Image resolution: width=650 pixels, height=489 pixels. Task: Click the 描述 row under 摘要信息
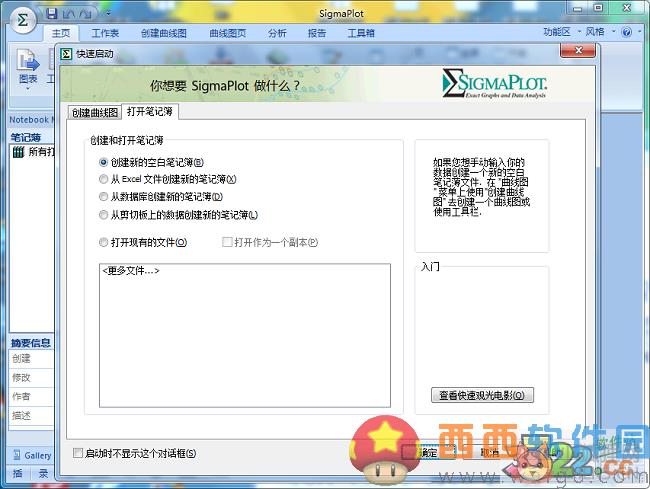pos(31,415)
